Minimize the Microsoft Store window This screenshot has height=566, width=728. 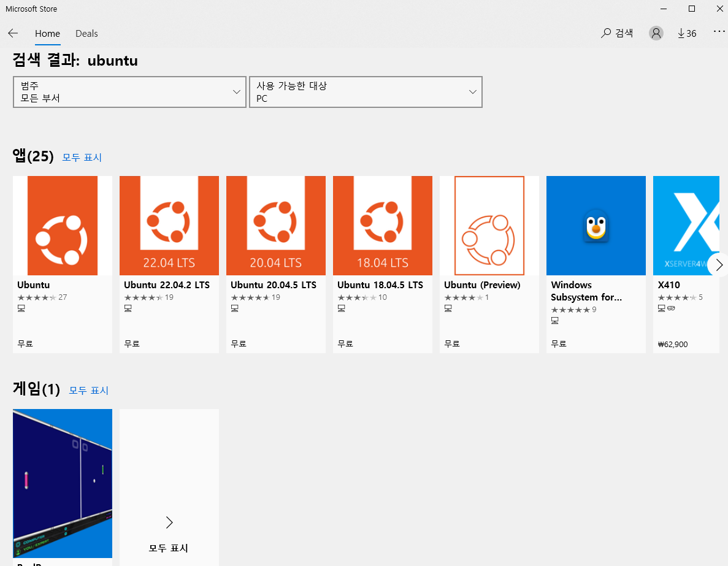coord(664,9)
